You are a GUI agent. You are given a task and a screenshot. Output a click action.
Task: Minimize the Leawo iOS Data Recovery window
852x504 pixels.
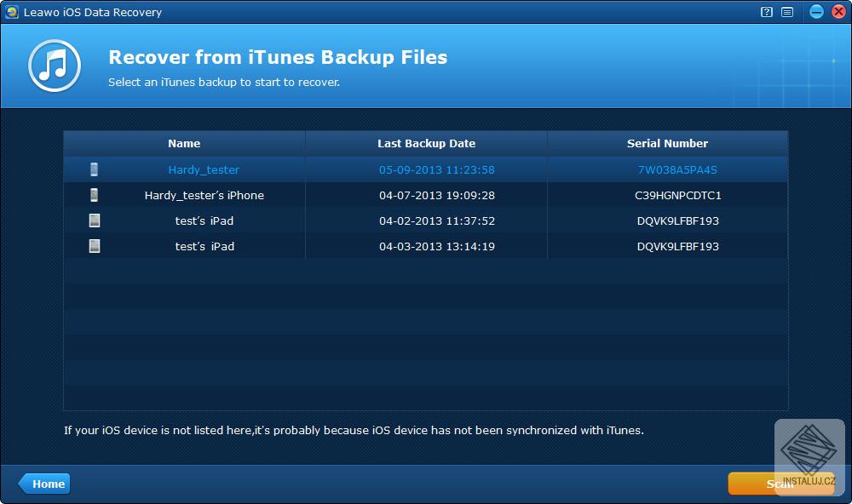(816, 12)
